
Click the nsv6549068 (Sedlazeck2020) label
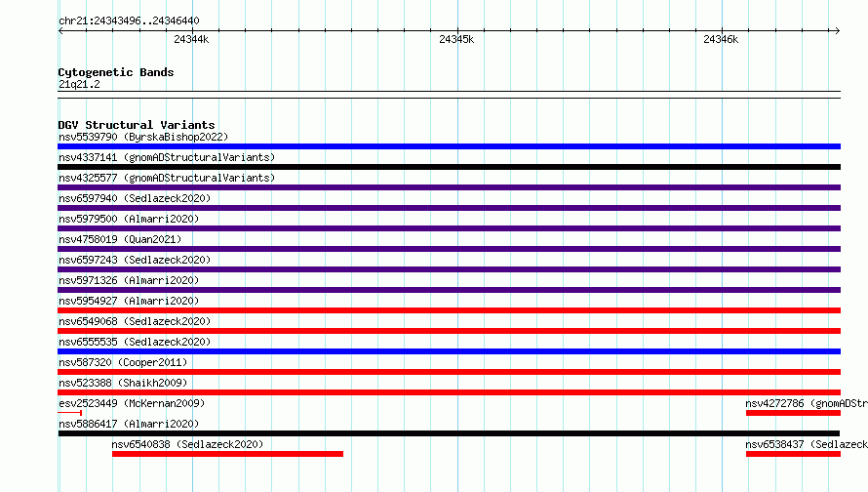tap(135, 321)
